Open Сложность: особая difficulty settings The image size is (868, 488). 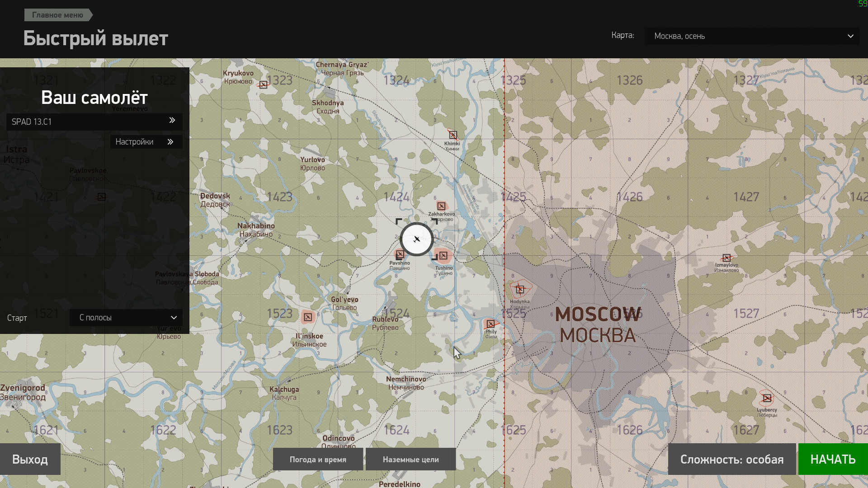point(732,459)
